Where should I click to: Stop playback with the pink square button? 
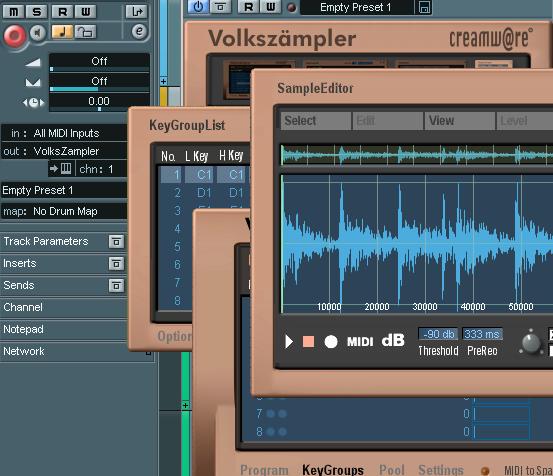click(308, 341)
